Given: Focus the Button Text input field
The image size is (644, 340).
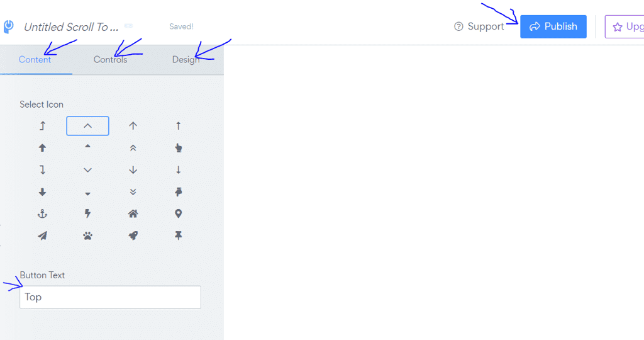Looking at the screenshot, I should [110, 297].
